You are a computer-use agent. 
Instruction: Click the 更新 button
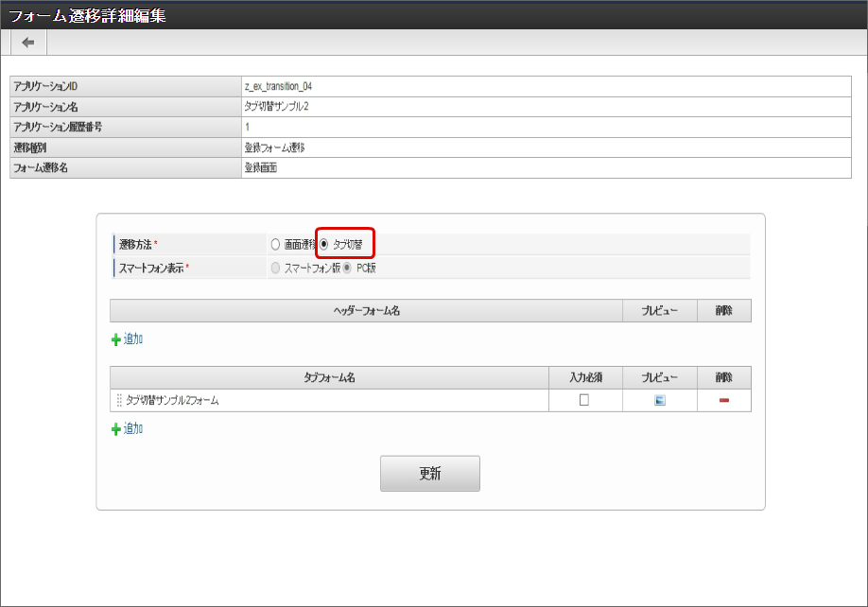click(429, 473)
